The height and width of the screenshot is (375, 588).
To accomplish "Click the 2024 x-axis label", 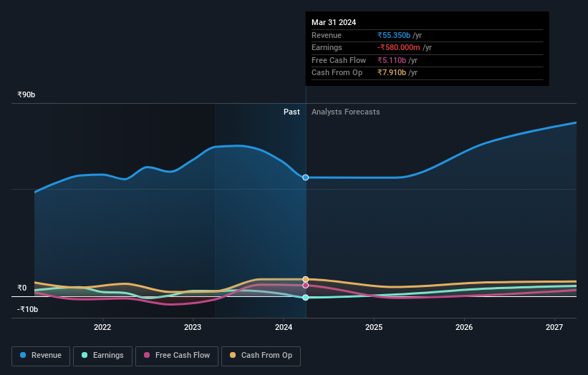I will point(284,328).
